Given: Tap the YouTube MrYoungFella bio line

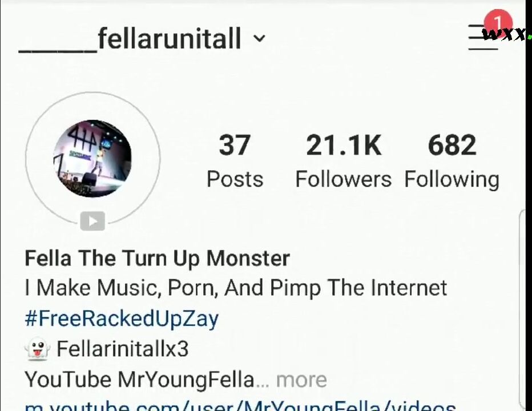Looking at the screenshot, I should (139, 380).
